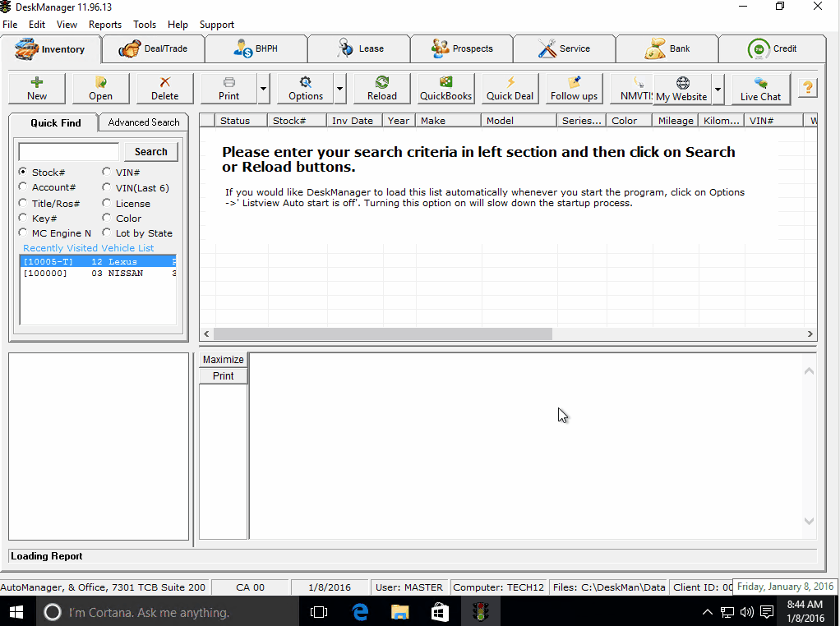Click the NMVTIS toolbar button
The image size is (840, 626).
coord(633,89)
